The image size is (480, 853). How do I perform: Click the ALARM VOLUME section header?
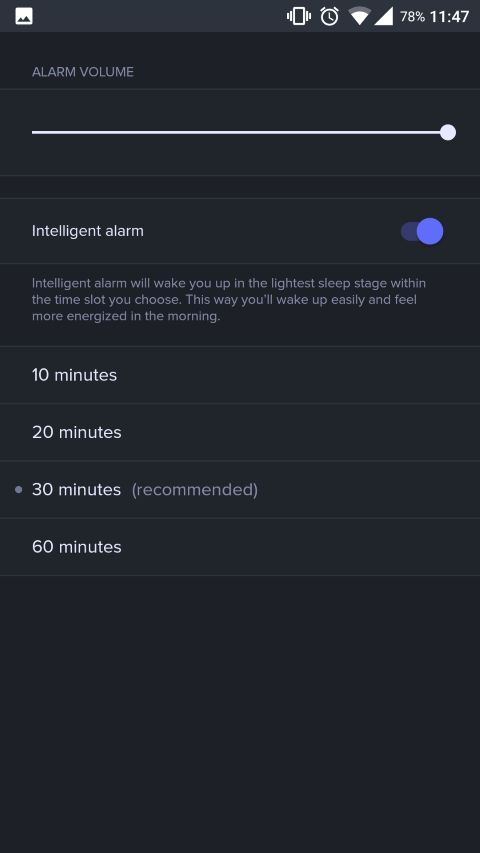coord(83,72)
